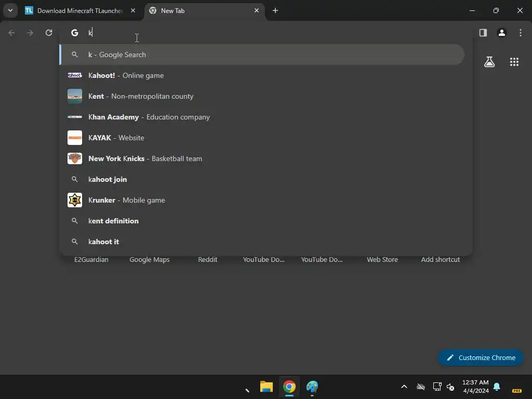Open a new tab with plus button
532x399 pixels.
275,10
